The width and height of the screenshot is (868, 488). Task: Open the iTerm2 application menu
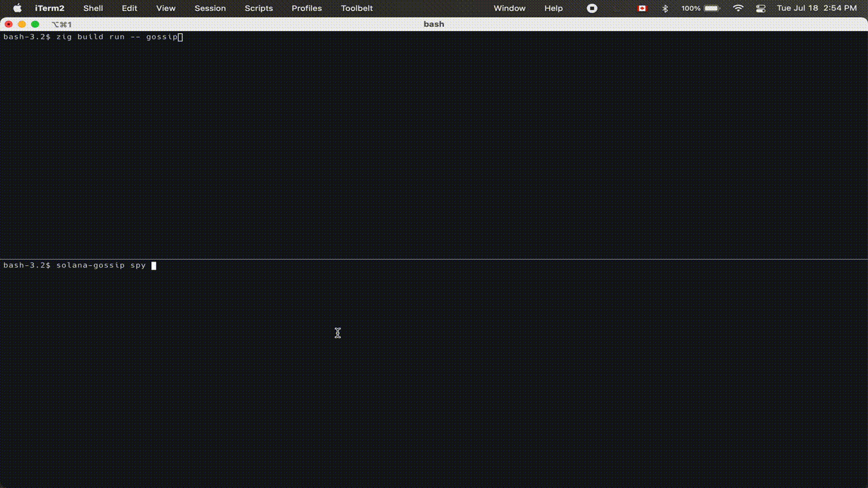point(50,8)
